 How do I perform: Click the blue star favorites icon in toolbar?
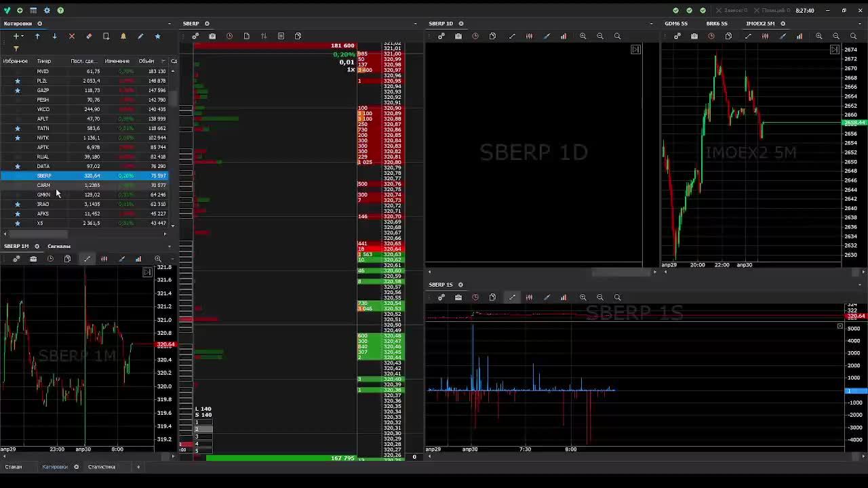157,36
